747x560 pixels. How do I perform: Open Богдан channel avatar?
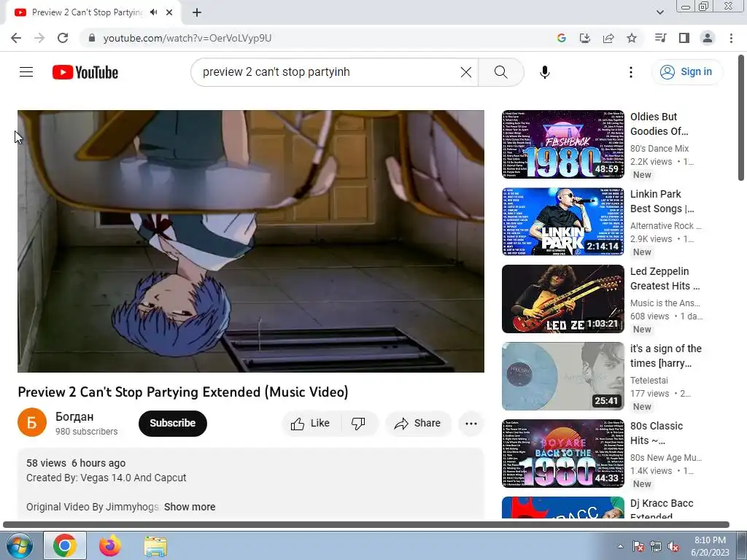click(32, 422)
